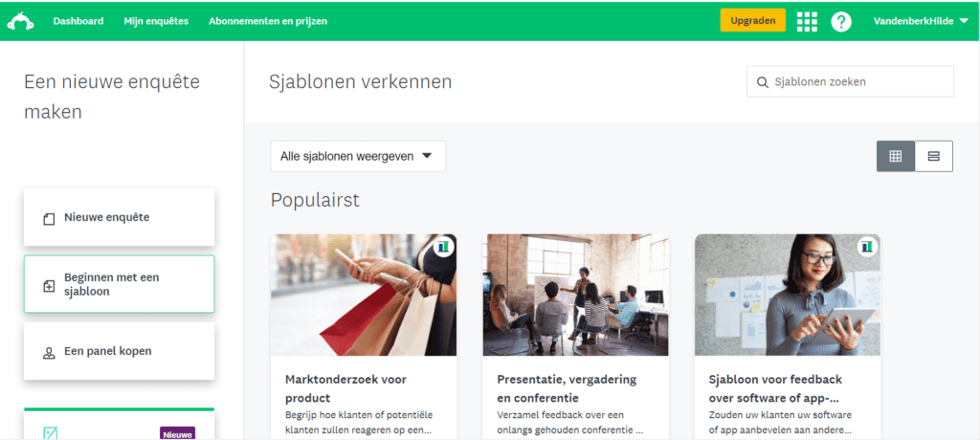
Task: Open Presentatie, vergadering en conferentie template thumbnail
Action: 575,295
